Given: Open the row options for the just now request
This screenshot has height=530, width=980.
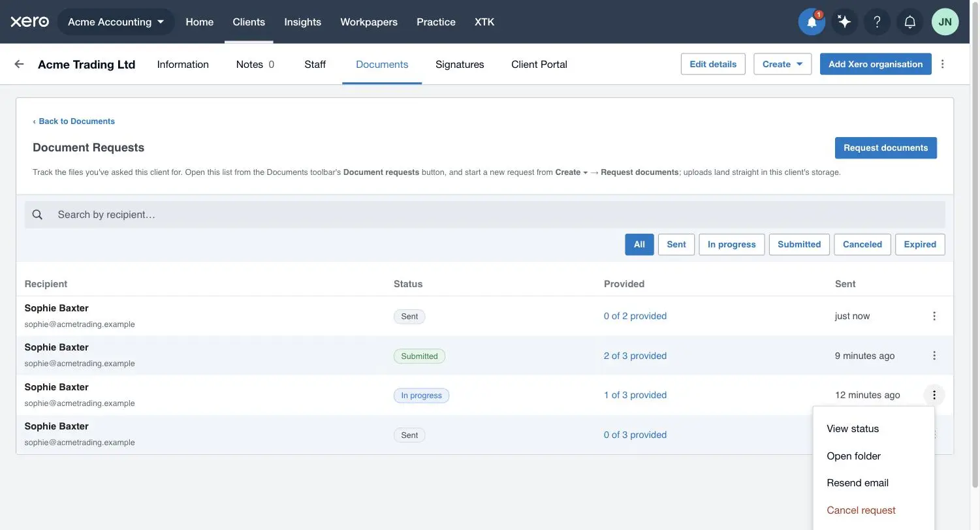Looking at the screenshot, I should click(x=934, y=316).
